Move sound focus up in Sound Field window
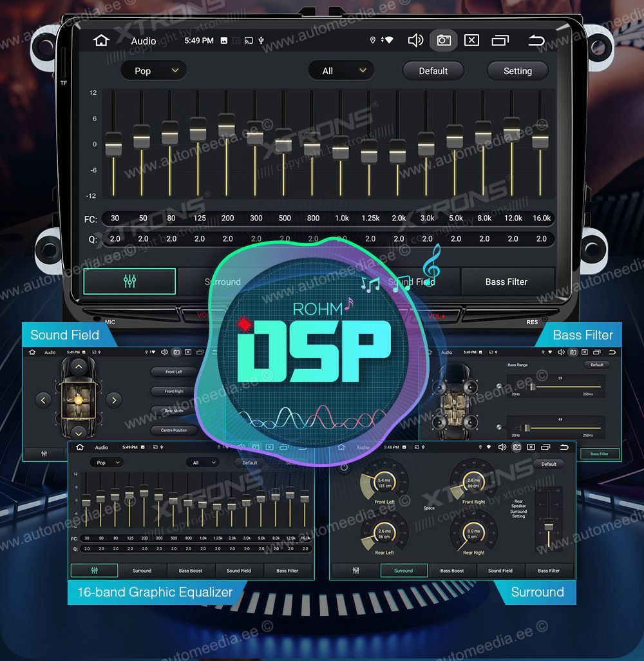 [79, 367]
